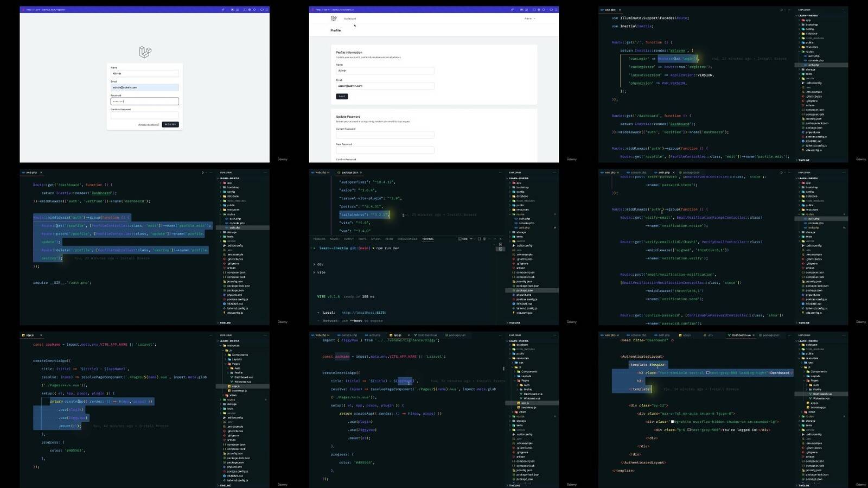Screen dimensions: 868x488
Task: Click the Email field on the Register page
Action: click(144, 87)
